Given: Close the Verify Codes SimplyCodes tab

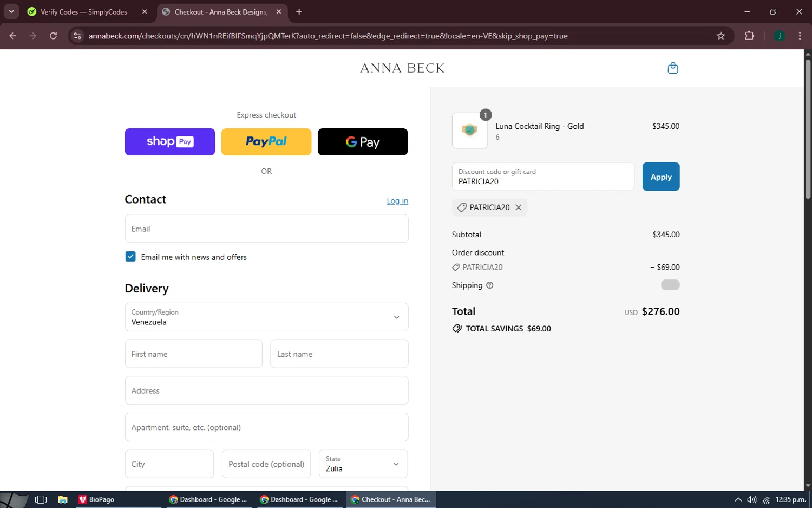Looking at the screenshot, I should pos(145,11).
